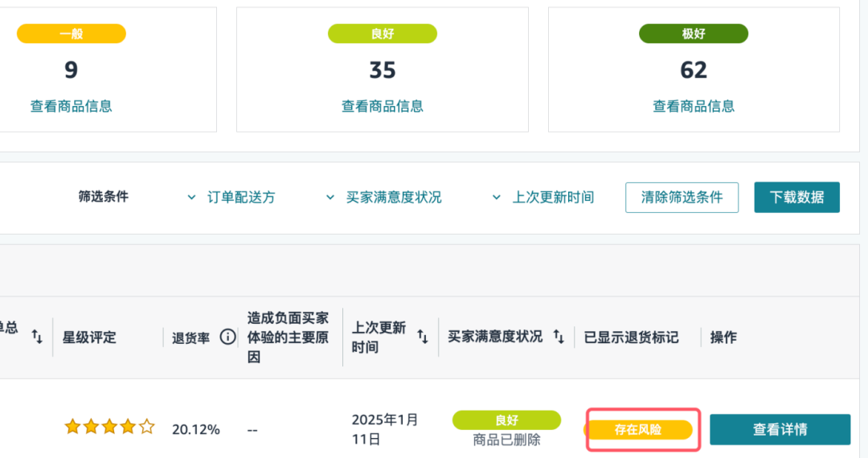868x458 pixels.
Task: Click the dark green 极好 label
Action: pos(694,34)
